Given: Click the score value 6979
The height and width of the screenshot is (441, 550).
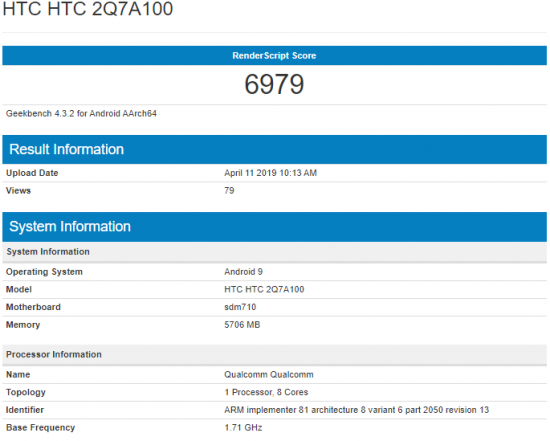Looking at the screenshot, I should 274,85.
